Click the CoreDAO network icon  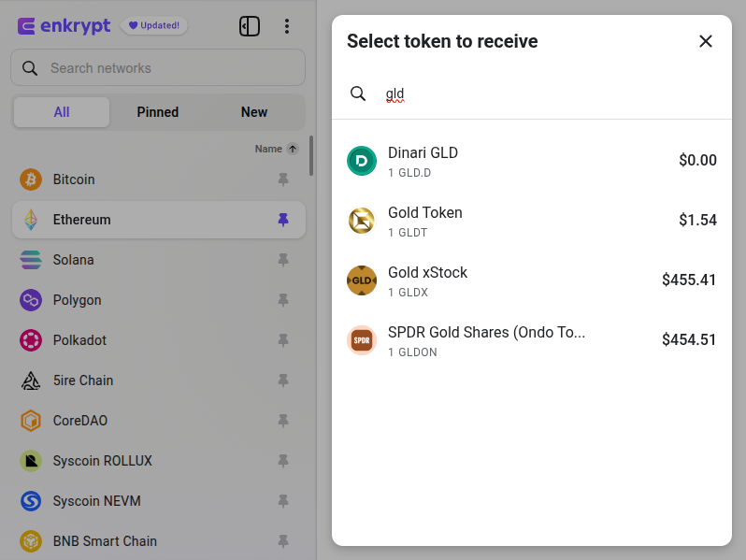pyautogui.click(x=31, y=421)
